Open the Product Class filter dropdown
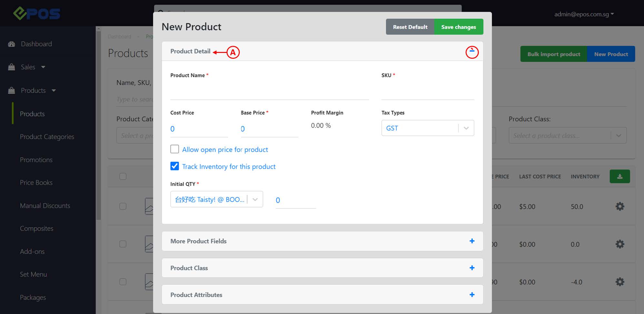644x314 pixels. 568,136
